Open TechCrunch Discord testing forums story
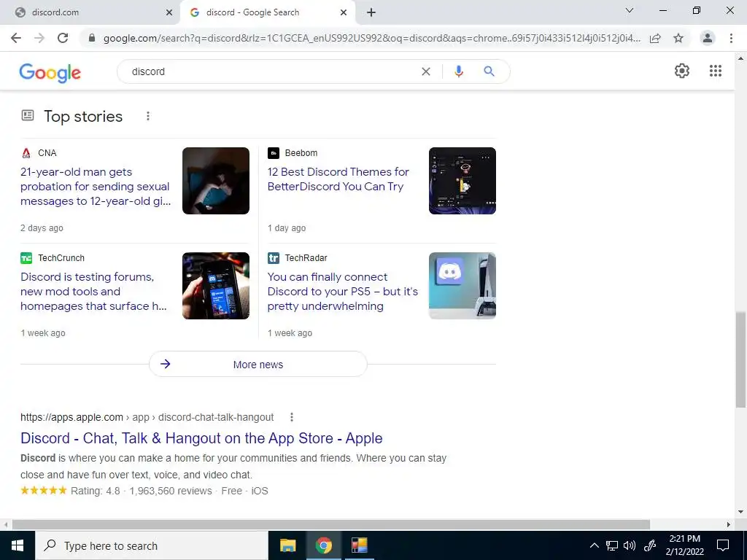 (93, 292)
